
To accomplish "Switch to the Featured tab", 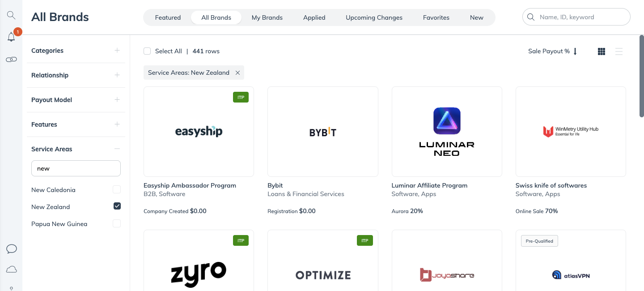I will (168, 17).
